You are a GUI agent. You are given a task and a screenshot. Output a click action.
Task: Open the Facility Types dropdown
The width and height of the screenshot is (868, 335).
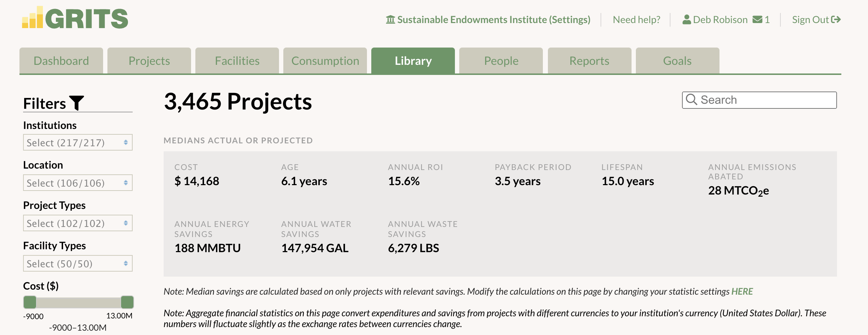pyautogui.click(x=77, y=263)
